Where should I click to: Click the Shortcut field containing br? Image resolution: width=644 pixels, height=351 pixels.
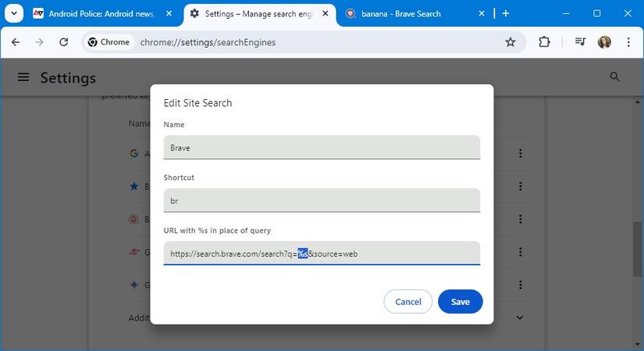322,200
